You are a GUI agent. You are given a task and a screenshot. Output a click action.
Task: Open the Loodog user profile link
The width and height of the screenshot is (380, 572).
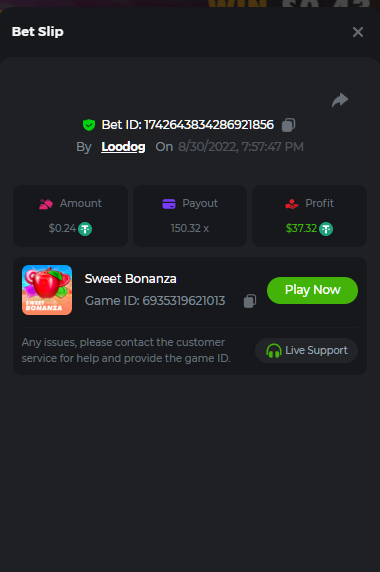(x=123, y=147)
